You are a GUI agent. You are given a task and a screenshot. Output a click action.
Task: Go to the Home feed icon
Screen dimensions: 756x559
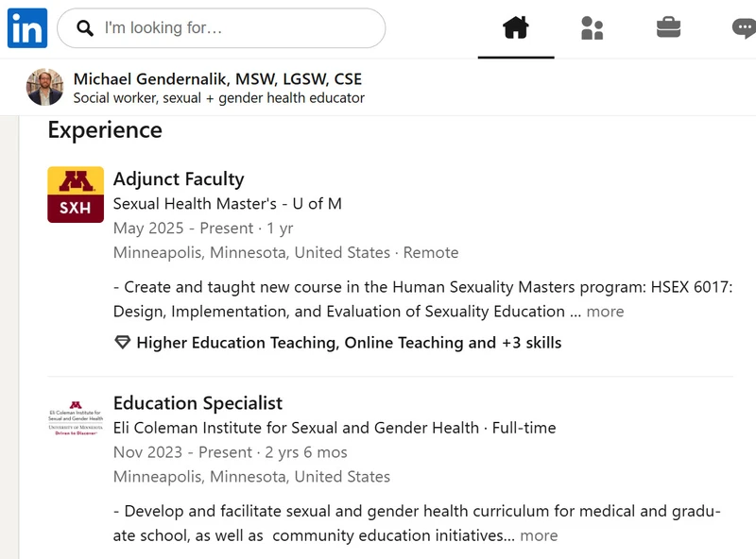(516, 27)
